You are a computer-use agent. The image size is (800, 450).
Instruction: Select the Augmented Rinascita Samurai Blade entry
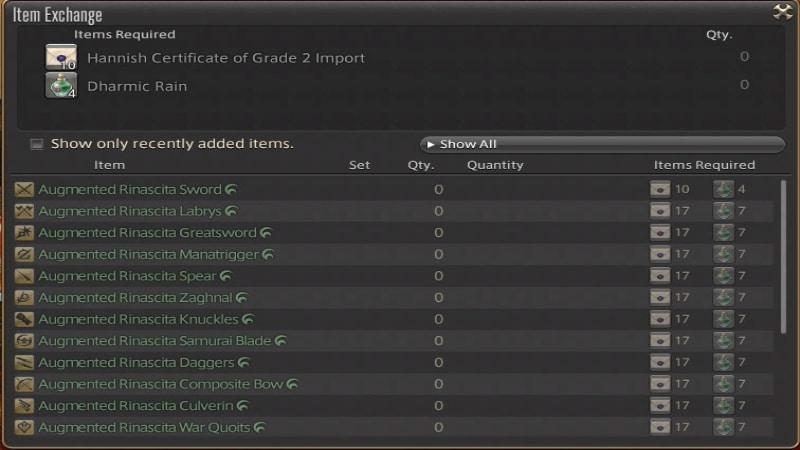click(154, 341)
